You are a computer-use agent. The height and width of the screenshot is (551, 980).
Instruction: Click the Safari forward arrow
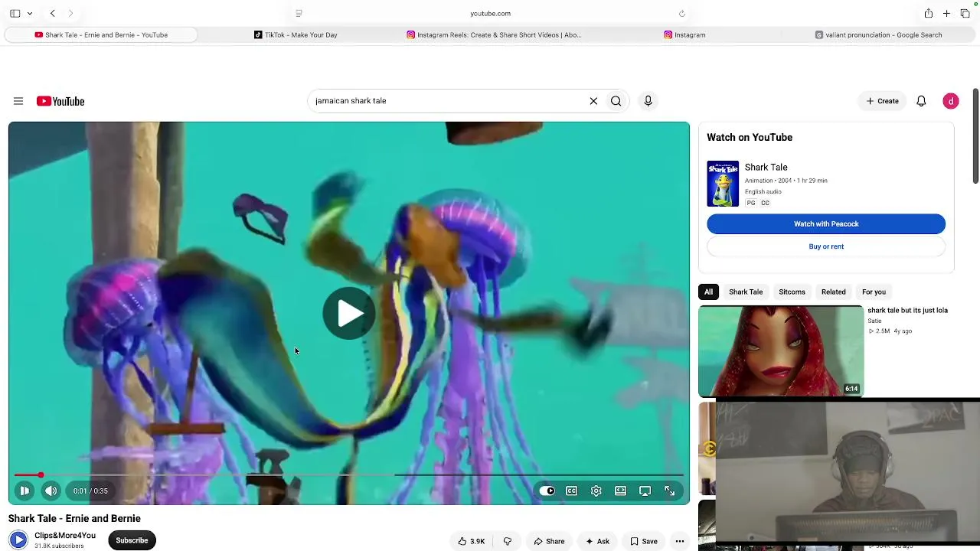pyautogui.click(x=70, y=13)
